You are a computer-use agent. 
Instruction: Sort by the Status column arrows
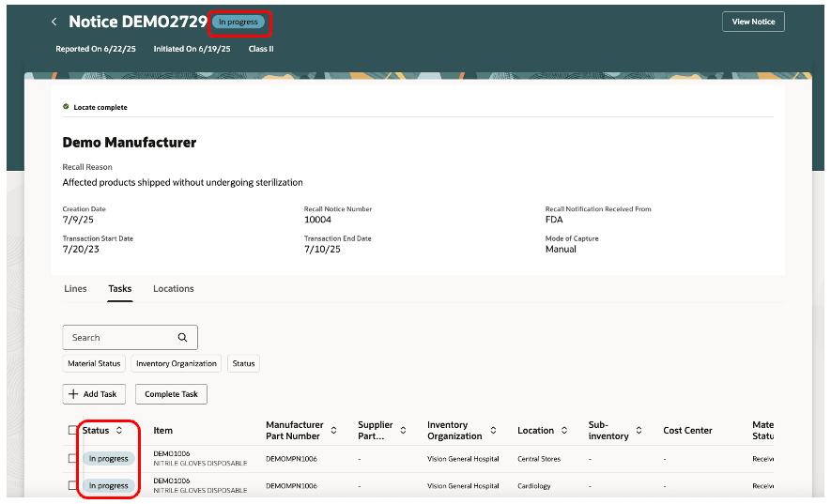click(119, 431)
